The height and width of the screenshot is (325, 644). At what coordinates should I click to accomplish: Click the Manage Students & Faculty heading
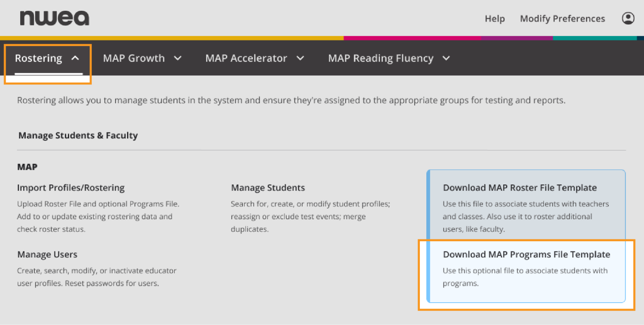[x=78, y=135]
